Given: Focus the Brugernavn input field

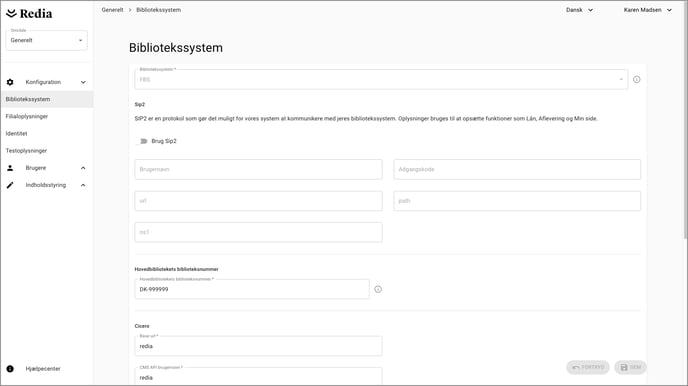Looking at the screenshot, I should (x=258, y=169).
